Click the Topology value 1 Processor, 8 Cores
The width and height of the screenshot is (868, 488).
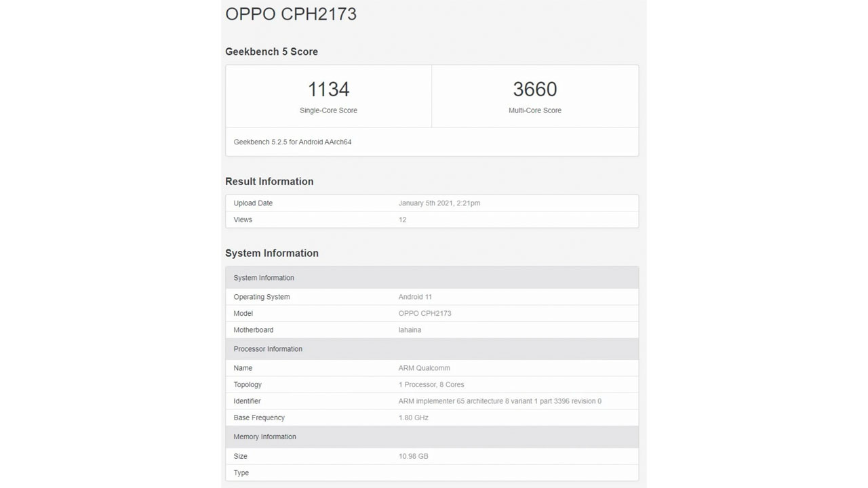click(431, 385)
